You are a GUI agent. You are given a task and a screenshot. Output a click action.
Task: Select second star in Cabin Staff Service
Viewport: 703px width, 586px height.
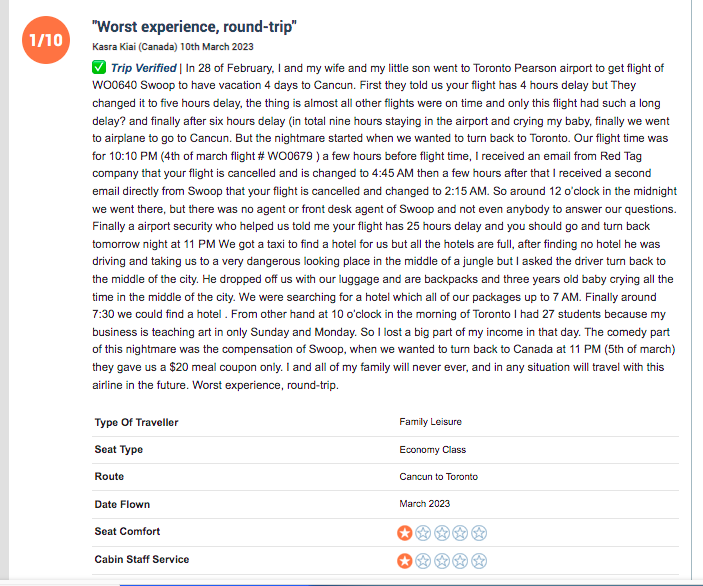423,560
